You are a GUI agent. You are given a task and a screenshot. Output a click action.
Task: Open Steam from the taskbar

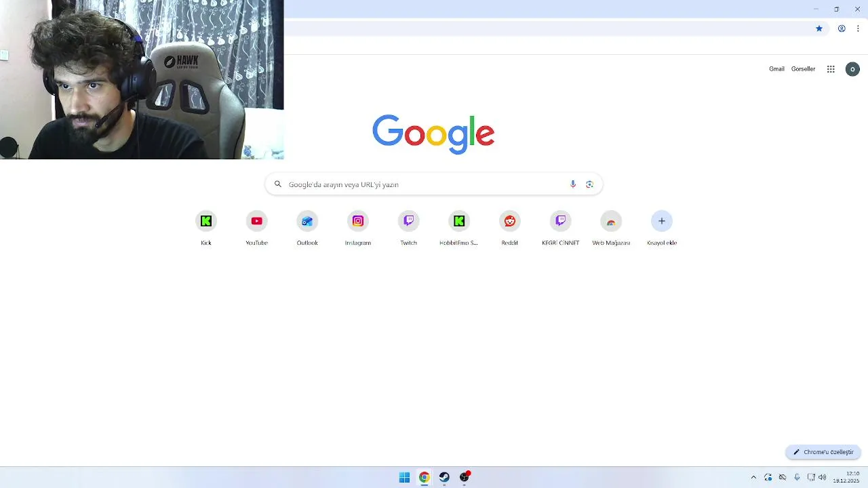click(444, 477)
